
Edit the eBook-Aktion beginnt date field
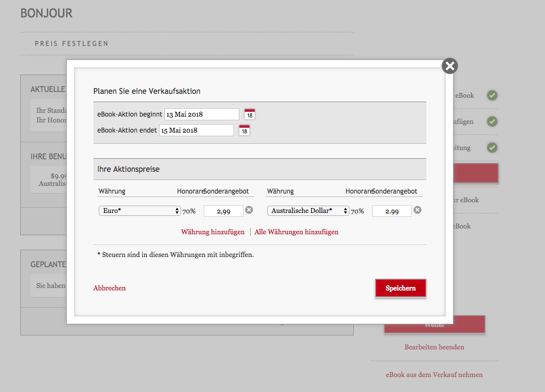201,114
